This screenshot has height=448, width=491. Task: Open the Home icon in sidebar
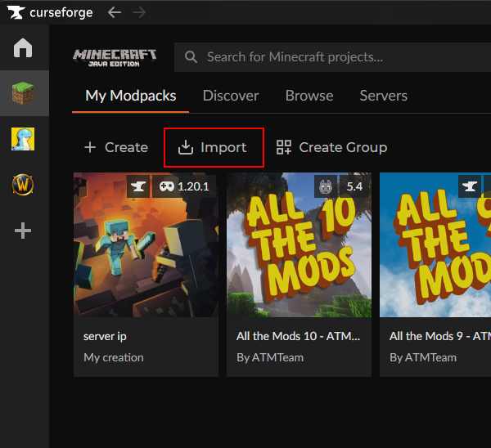click(x=23, y=48)
